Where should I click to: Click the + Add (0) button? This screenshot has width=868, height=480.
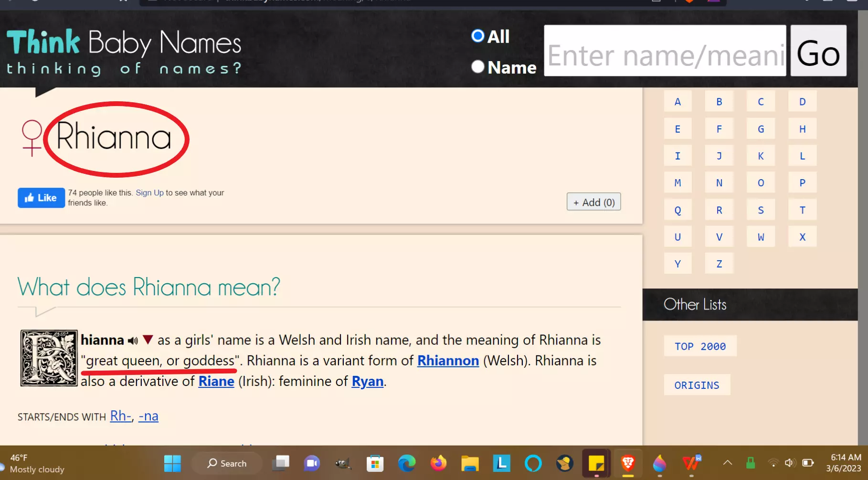tap(593, 202)
